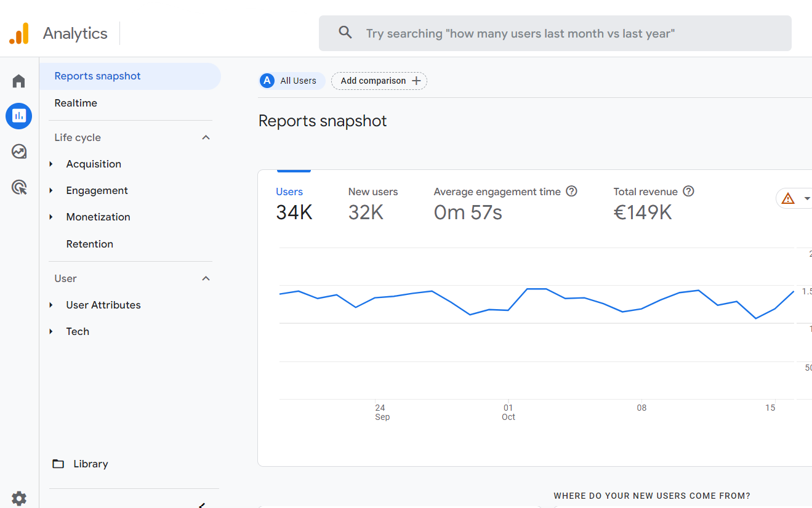Click the Google Analytics logo
This screenshot has width=812, height=508.
[19, 33]
